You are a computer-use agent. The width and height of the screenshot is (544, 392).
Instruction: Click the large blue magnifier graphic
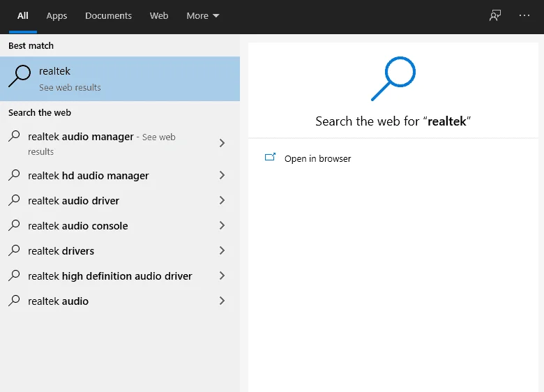point(393,79)
